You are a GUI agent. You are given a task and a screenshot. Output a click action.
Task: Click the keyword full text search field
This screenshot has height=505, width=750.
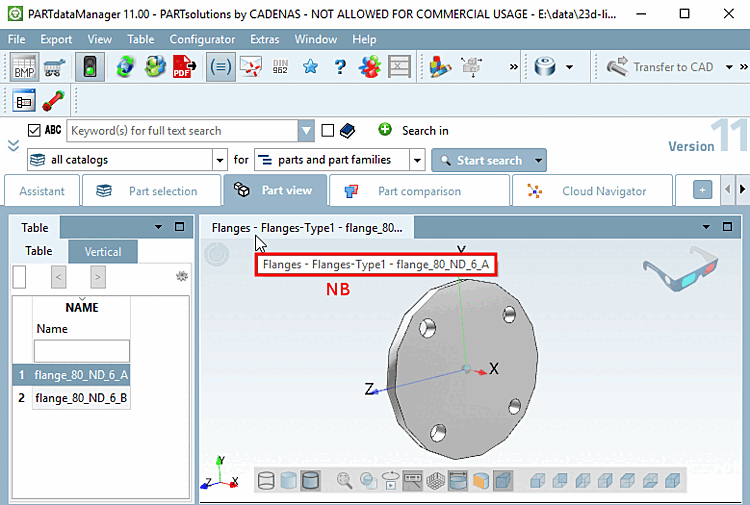click(x=182, y=131)
